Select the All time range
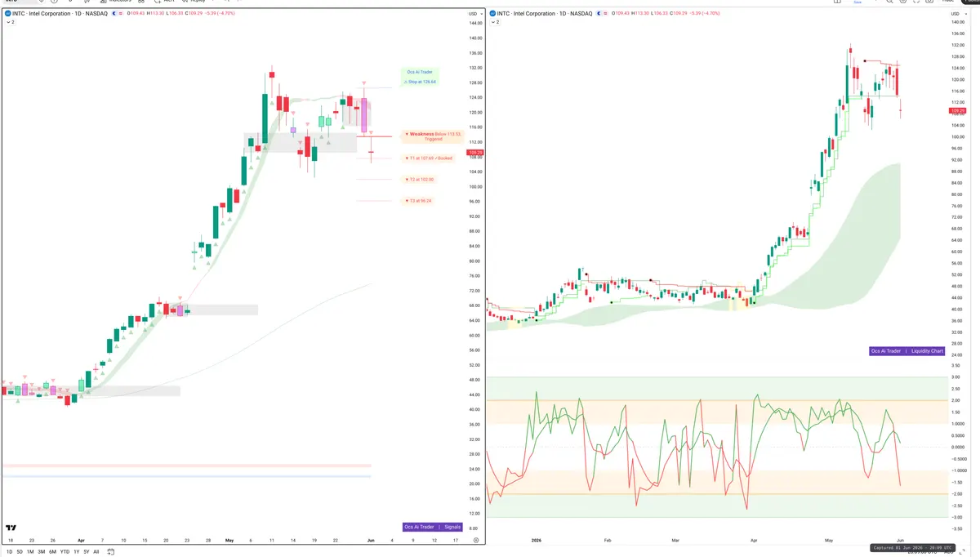 (96, 551)
